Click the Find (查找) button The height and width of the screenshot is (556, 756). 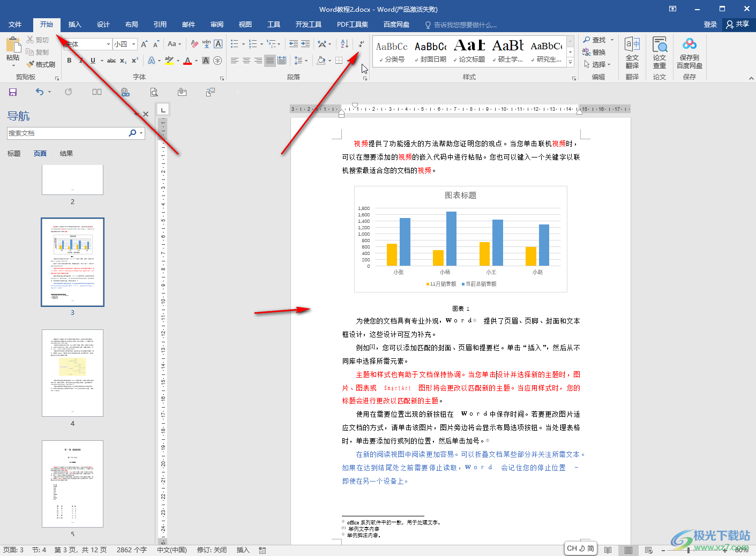point(594,40)
